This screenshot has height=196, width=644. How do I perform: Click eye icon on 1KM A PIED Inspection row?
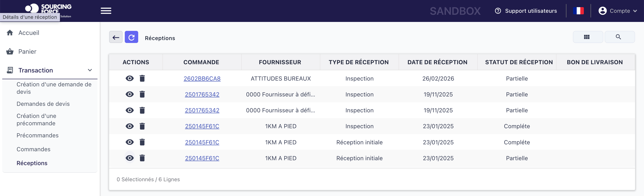point(129,126)
